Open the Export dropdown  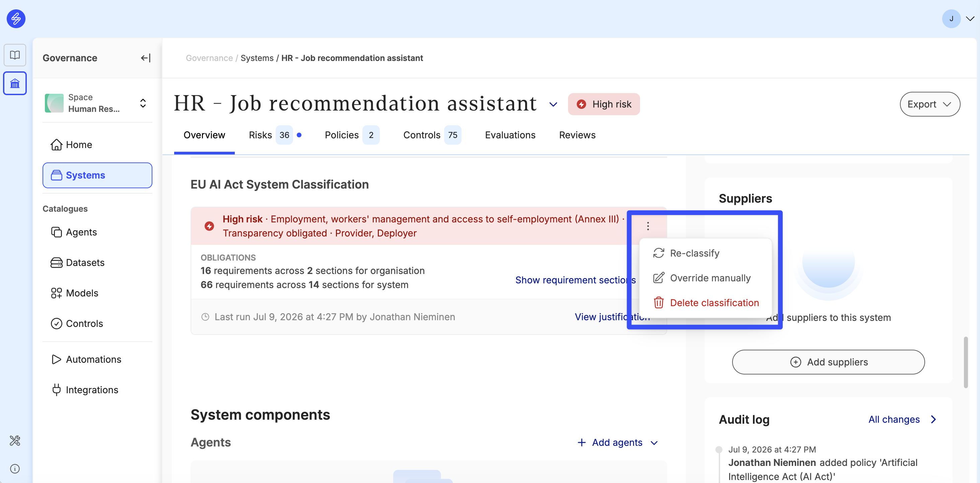929,104
